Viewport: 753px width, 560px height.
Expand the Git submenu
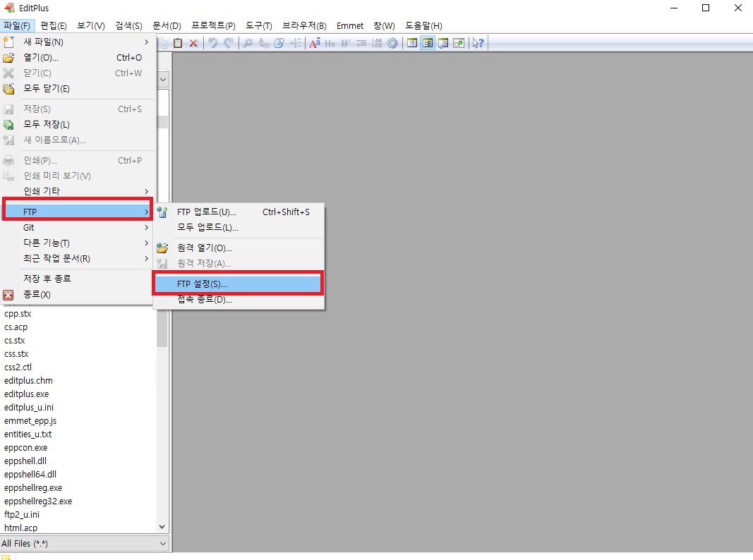(78, 227)
